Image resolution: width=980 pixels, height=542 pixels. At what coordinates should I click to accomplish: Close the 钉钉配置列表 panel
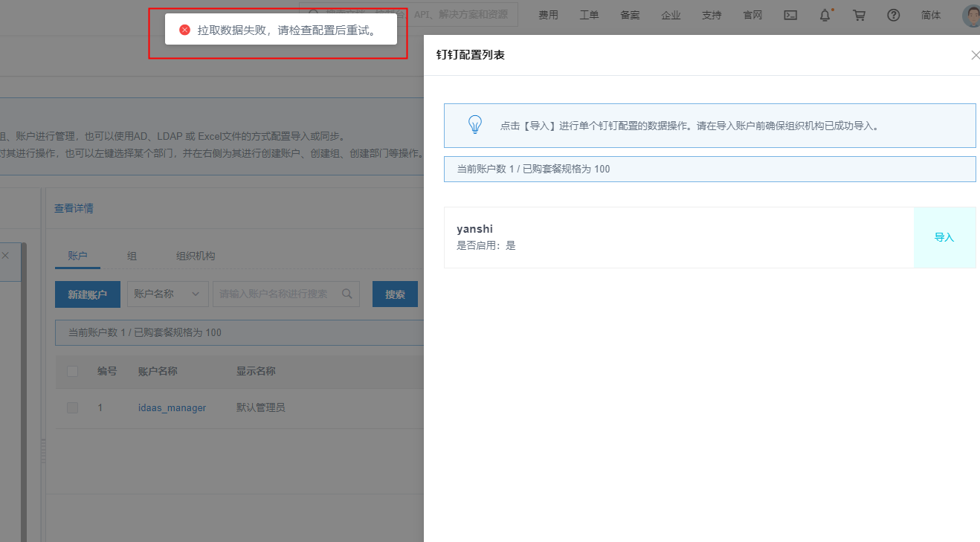(975, 55)
